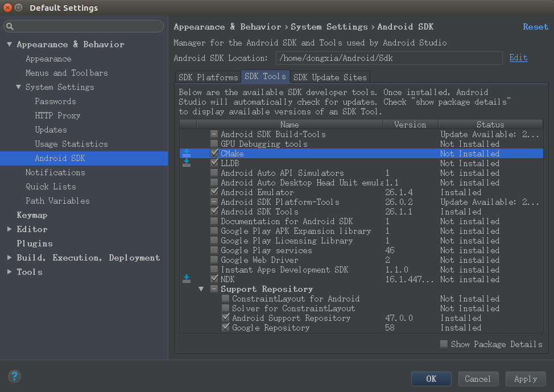The width and height of the screenshot is (554, 392).
Task: Click the download icon beside NDK
Action: point(187,279)
